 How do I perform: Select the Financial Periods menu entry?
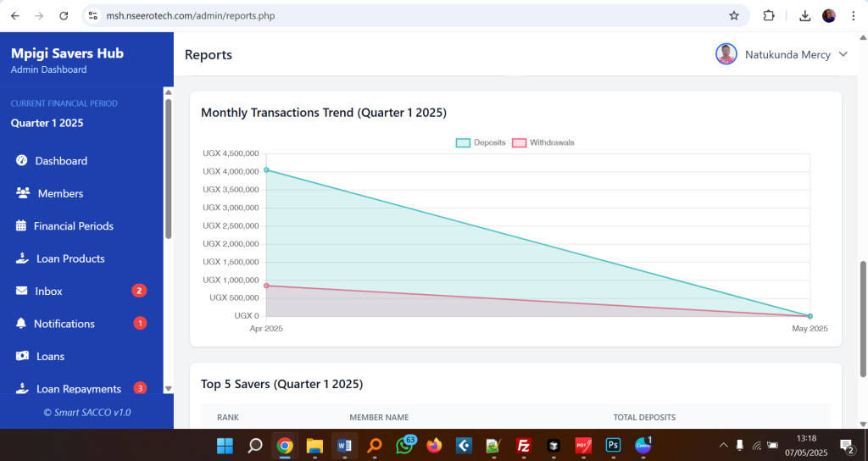tap(73, 226)
